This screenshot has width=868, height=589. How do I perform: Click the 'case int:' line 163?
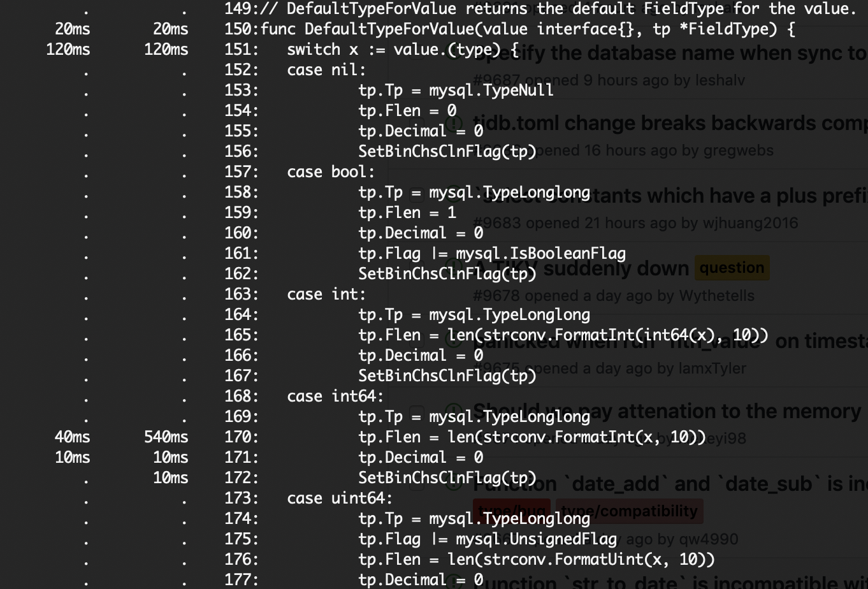click(327, 294)
